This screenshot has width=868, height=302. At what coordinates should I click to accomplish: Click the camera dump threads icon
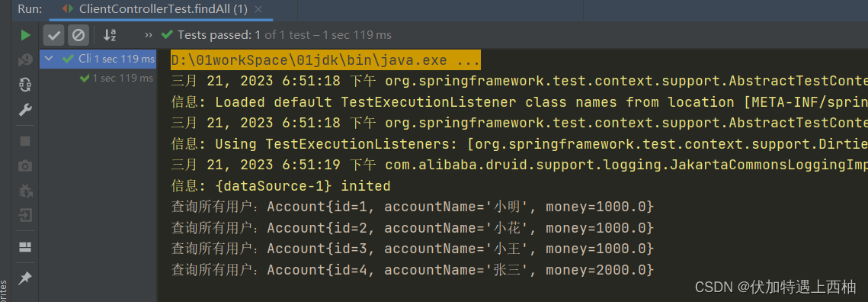point(25,165)
